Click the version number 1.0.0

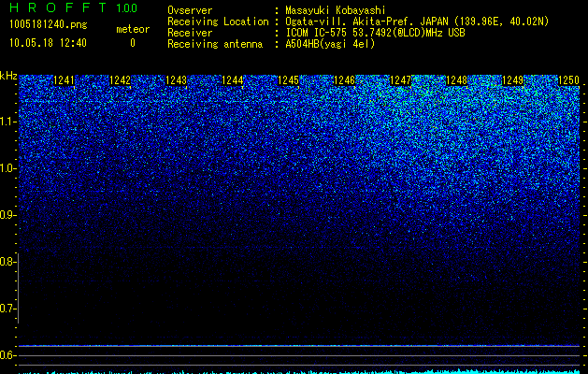(127, 8)
